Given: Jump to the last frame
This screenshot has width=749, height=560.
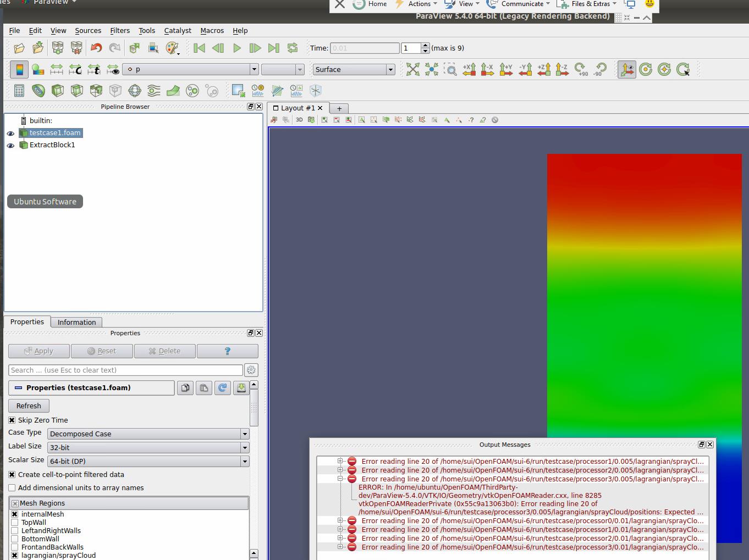Looking at the screenshot, I should pos(273,48).
